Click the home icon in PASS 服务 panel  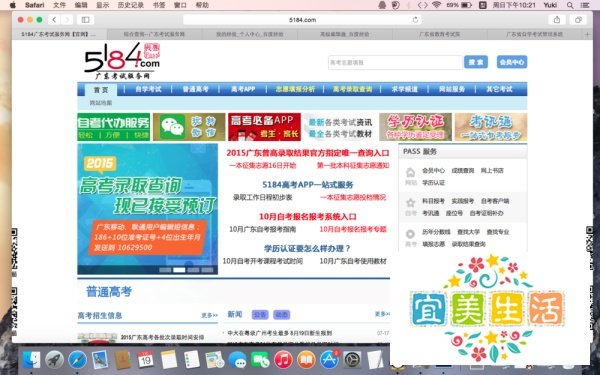point(410,172)
